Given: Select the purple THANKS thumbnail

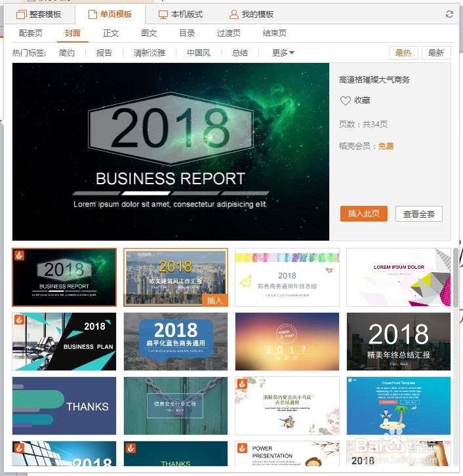Looking at the screenshot, I should 64,406.
